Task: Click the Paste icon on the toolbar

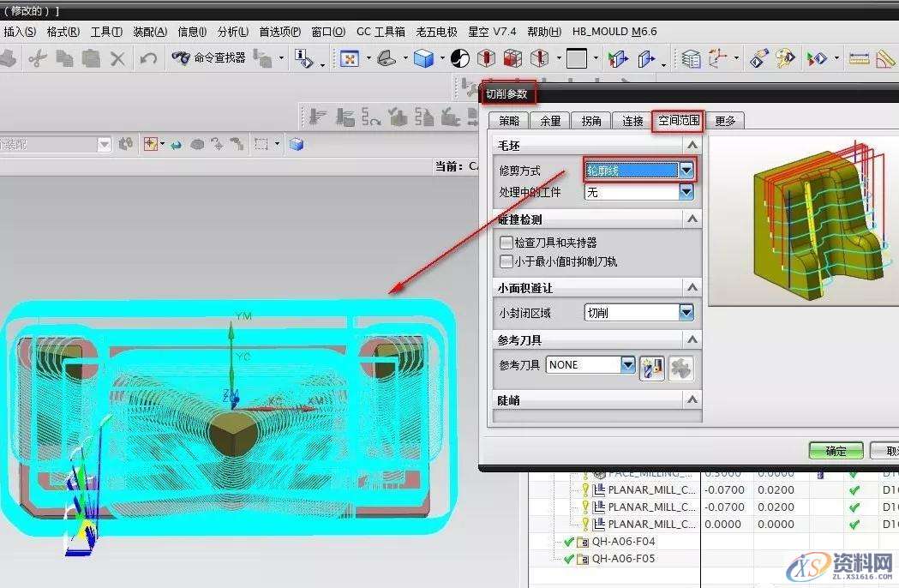Action: point(89,58)
